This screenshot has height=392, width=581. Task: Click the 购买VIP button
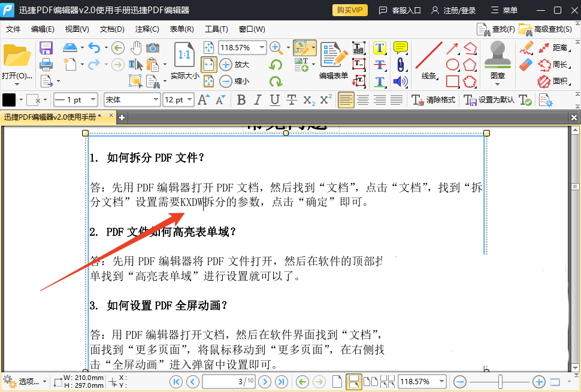pos(349,10)
